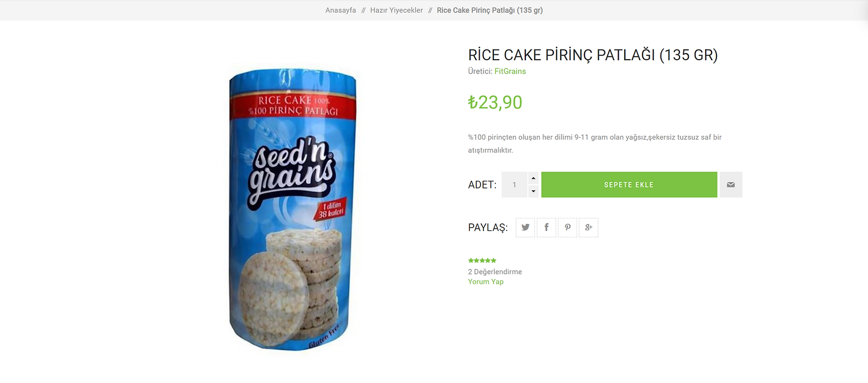The width and height of the screenshot is (868, 383).
Task: Click the Rice Cake Pirinç Patlağı title
Action: click(x=593, y=55)
